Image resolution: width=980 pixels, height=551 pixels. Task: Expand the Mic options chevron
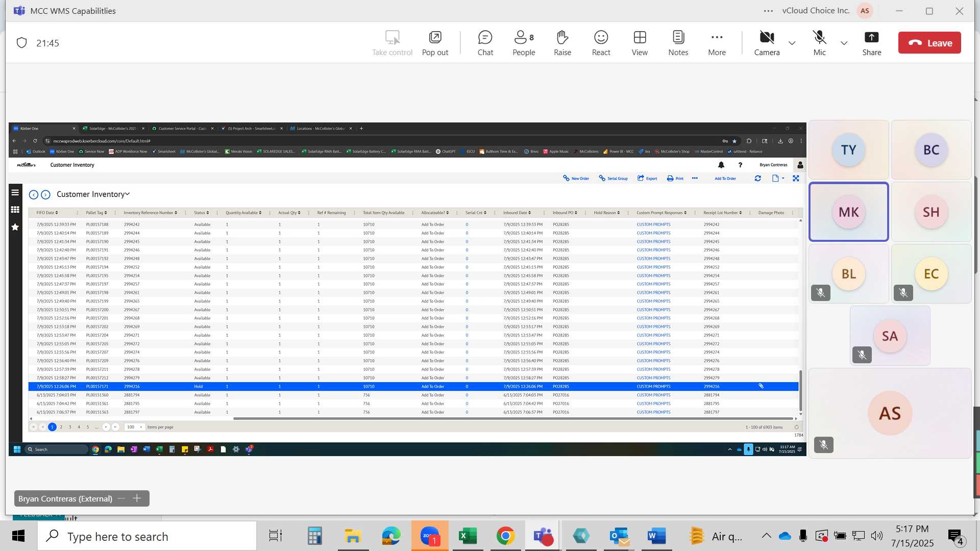tap(844, 43)
